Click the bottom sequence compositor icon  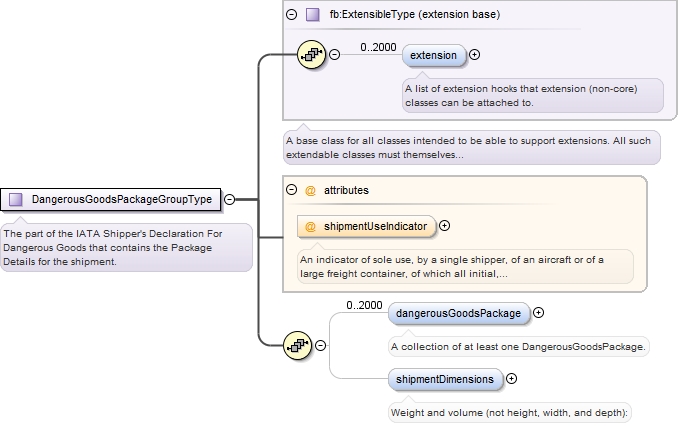click(x=297, y=346)
